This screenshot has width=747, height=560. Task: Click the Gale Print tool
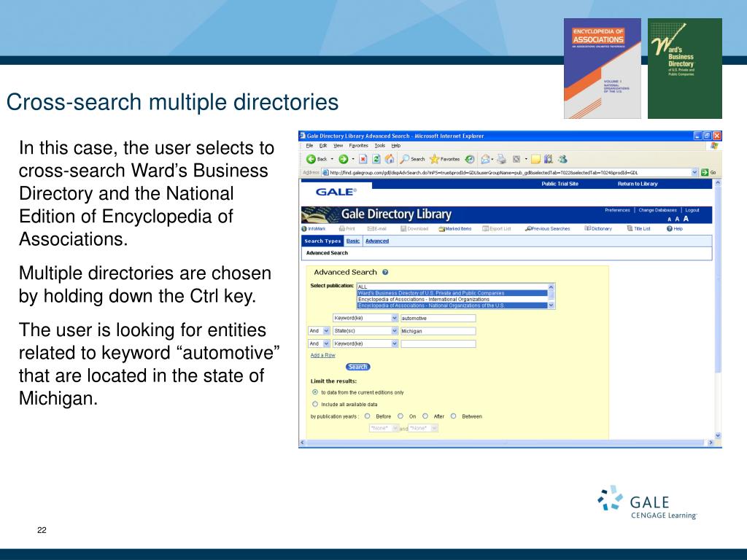(347, 229)
